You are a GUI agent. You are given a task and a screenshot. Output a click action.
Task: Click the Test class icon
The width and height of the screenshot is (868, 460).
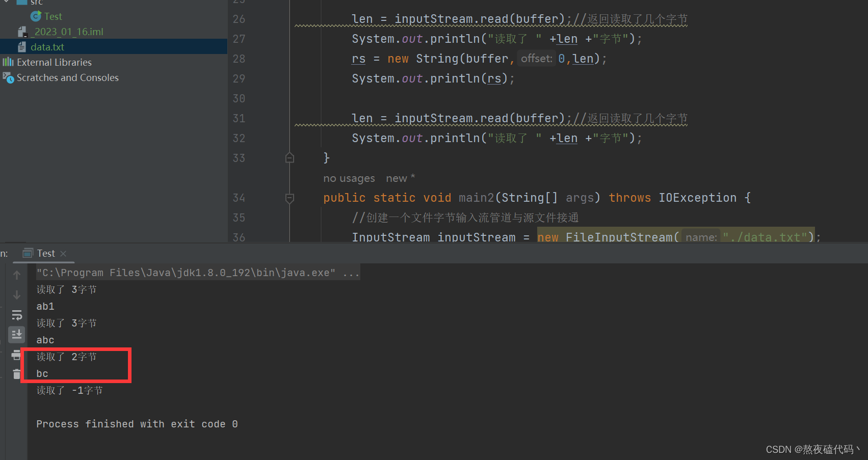point(36,16)
